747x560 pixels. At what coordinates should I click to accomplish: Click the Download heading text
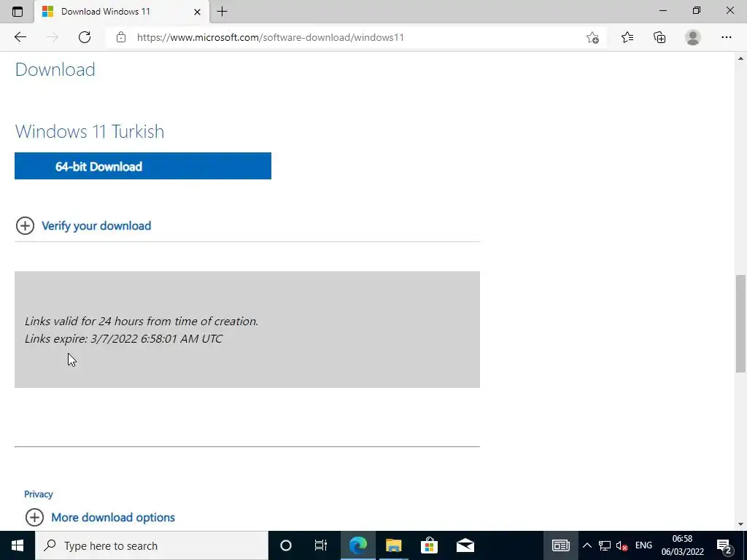point(55,69)
